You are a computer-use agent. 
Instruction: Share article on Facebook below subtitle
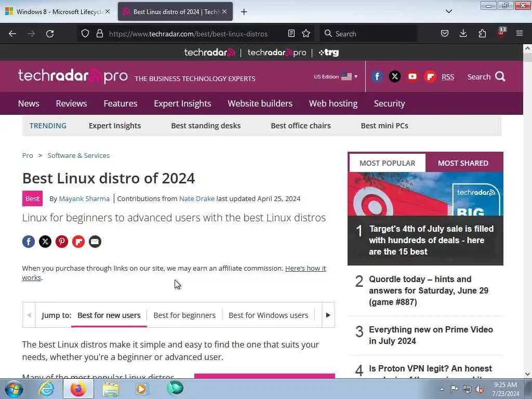29,242
